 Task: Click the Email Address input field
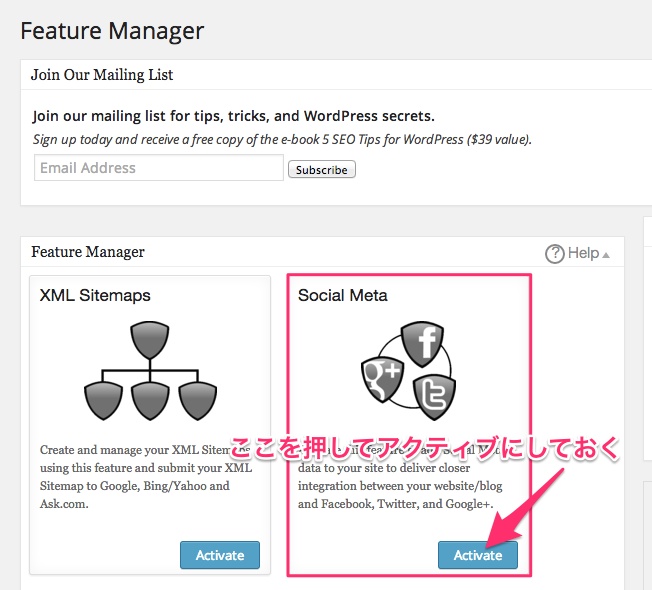tap(159, 168)
